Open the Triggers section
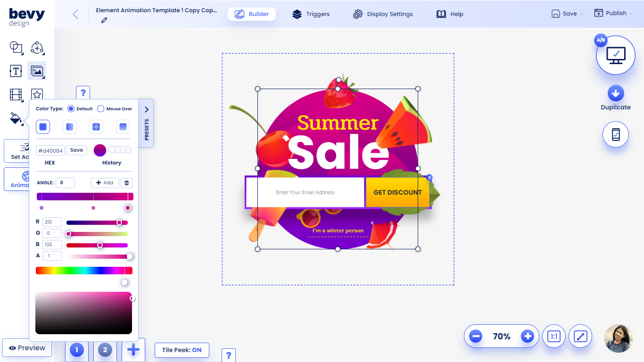644x362 pixels. tap(311, 14)
